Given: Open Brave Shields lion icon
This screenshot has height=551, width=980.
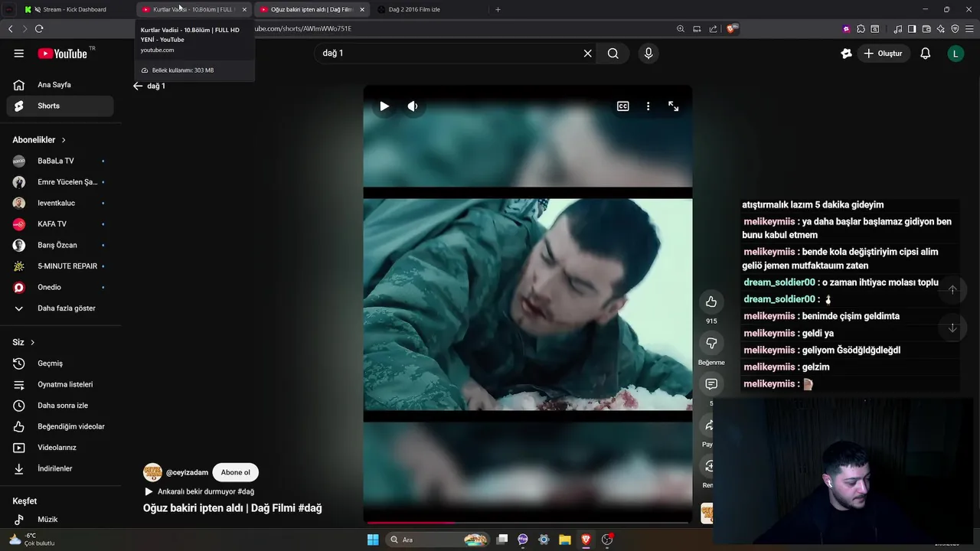Looking at the screenshot, I should (732, 28).
